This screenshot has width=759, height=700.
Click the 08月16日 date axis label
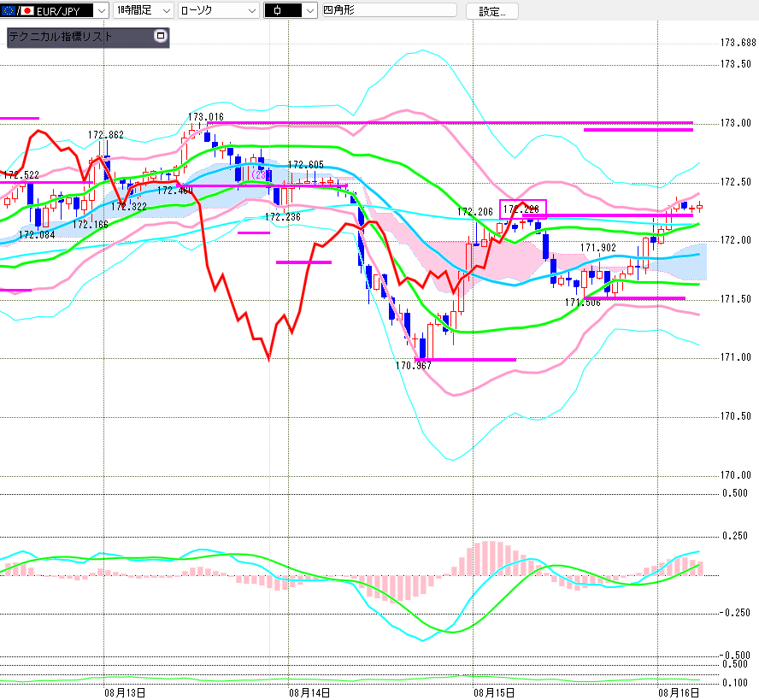coord(679,693)
